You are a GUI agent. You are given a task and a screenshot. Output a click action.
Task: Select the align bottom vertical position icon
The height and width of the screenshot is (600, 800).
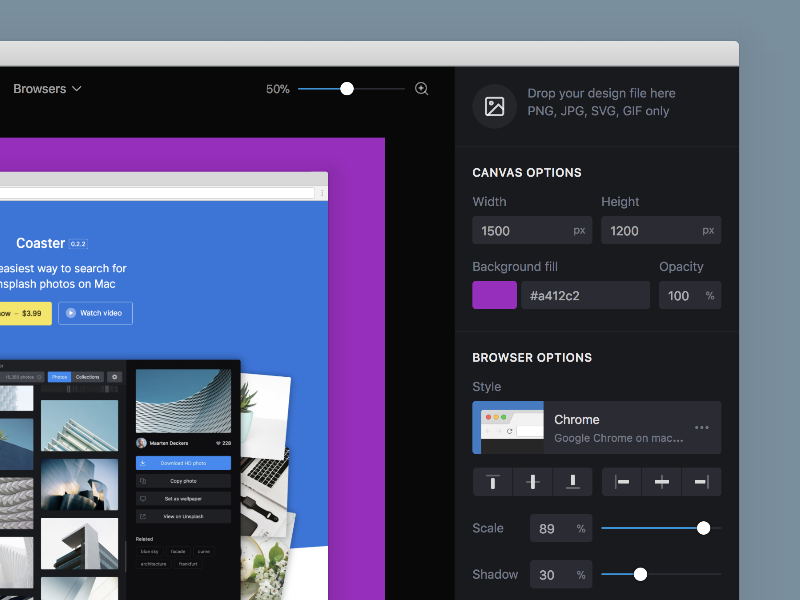[572, 481]
